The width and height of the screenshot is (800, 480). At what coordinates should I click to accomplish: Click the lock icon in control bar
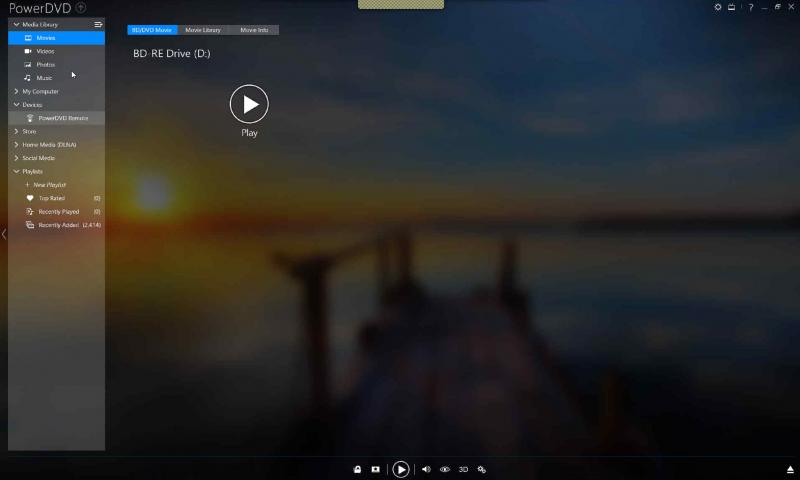(357, 469)
